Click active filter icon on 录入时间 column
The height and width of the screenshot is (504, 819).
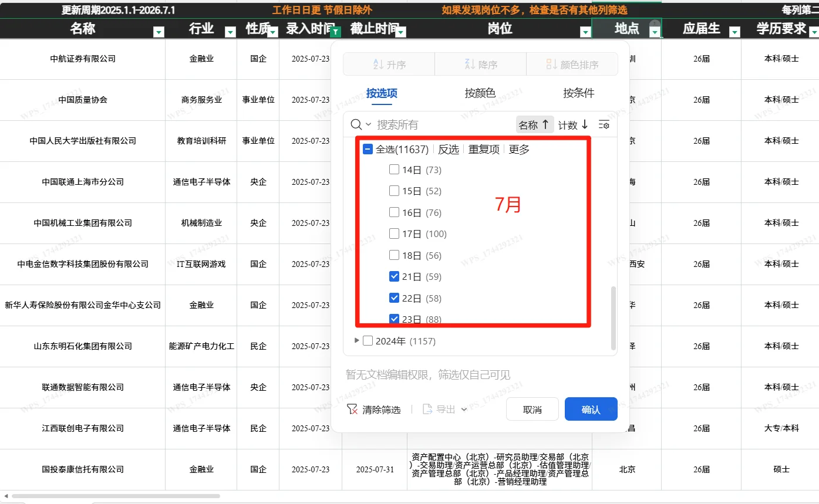(x=336, y=32)
